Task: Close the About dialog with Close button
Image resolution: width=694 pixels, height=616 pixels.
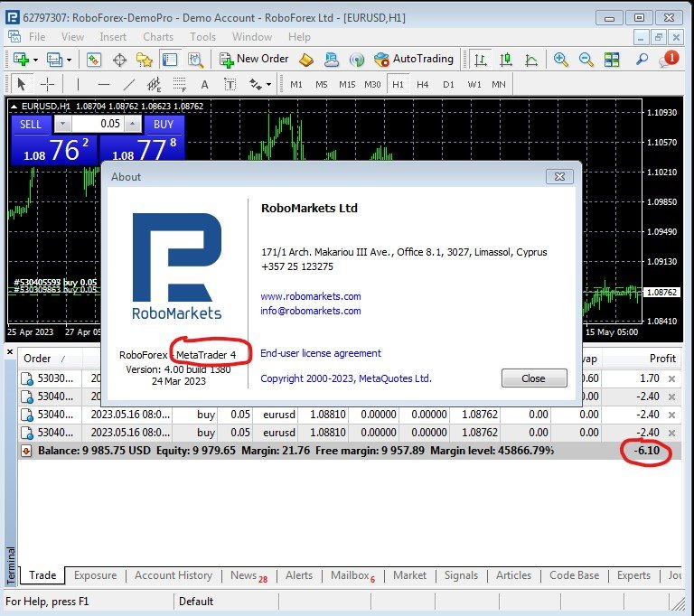Action: coord(534,378)
